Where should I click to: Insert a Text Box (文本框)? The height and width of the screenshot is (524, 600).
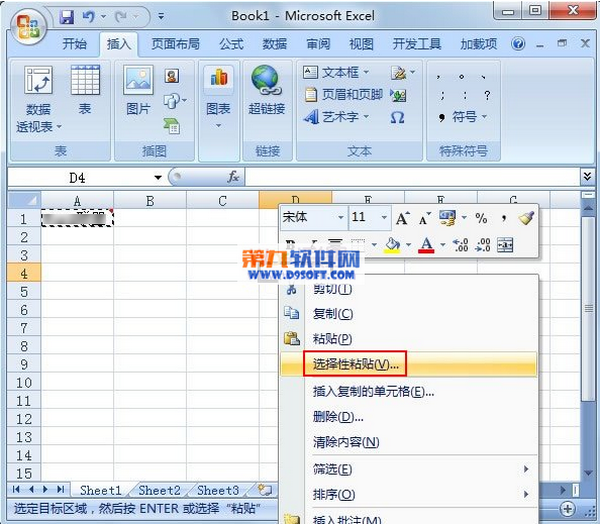pos(336,72)
